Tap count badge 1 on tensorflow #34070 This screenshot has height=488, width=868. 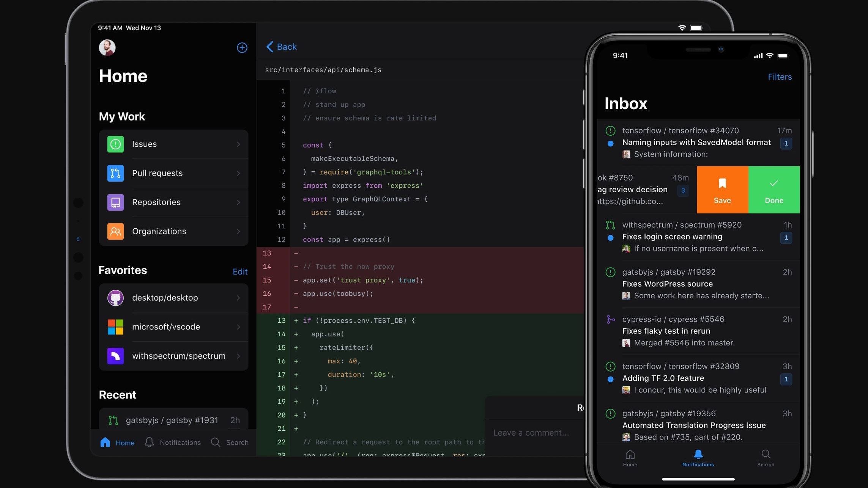click(x=786, y=143)
